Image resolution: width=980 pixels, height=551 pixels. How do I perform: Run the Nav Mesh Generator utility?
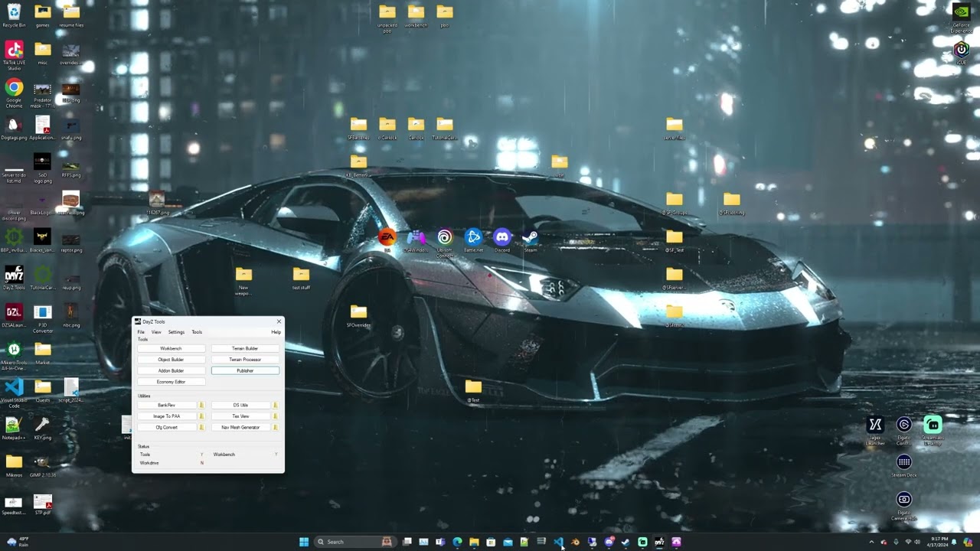(240, 427)
